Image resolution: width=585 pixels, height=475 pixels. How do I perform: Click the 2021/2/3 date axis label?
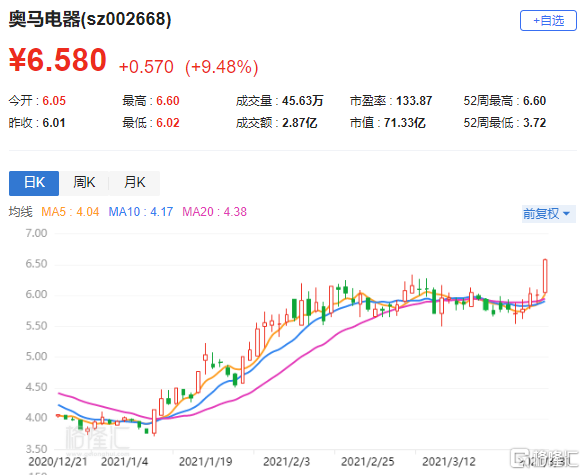click(287, 462)
